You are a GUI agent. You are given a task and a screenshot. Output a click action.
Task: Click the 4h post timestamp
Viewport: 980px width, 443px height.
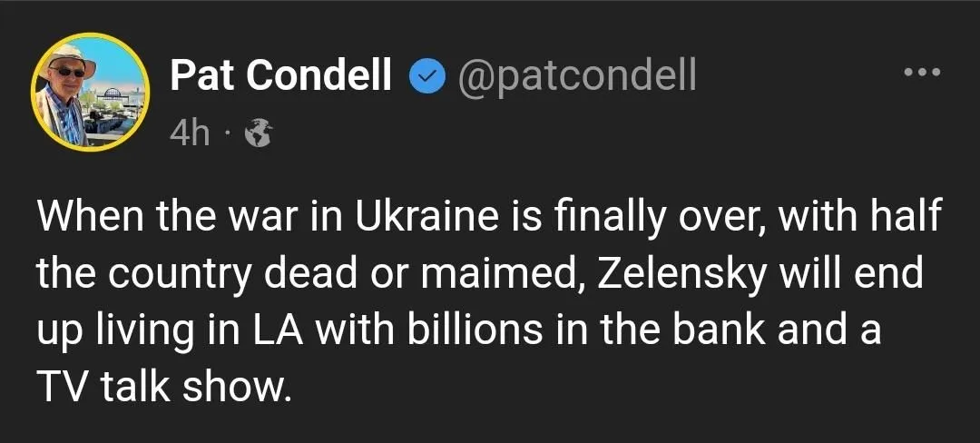pyautogui.click(x=190, y=134)
